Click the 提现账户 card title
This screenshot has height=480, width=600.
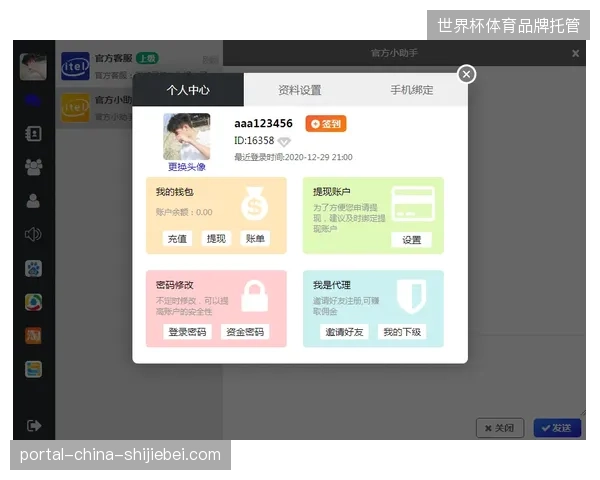(332, 192)
